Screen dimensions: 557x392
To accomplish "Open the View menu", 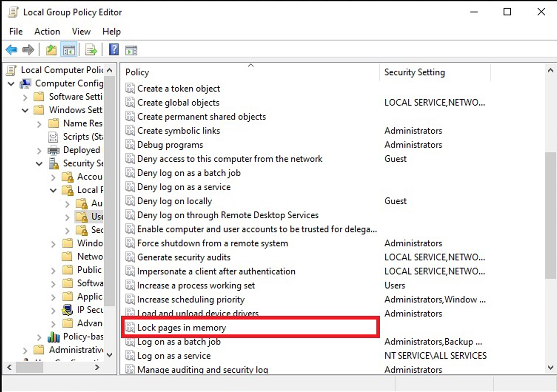I will [x=81, y=31].
